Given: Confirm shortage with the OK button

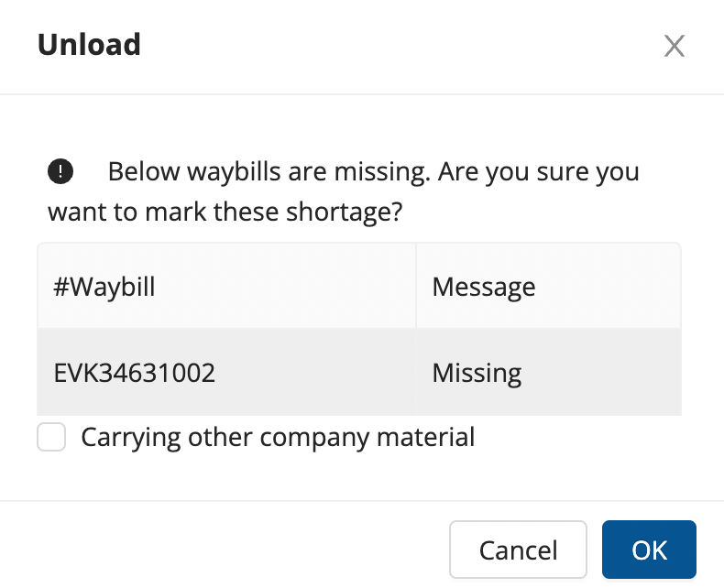Looking at the screenshot, I should pyautogui.click(x=649, y=550).
